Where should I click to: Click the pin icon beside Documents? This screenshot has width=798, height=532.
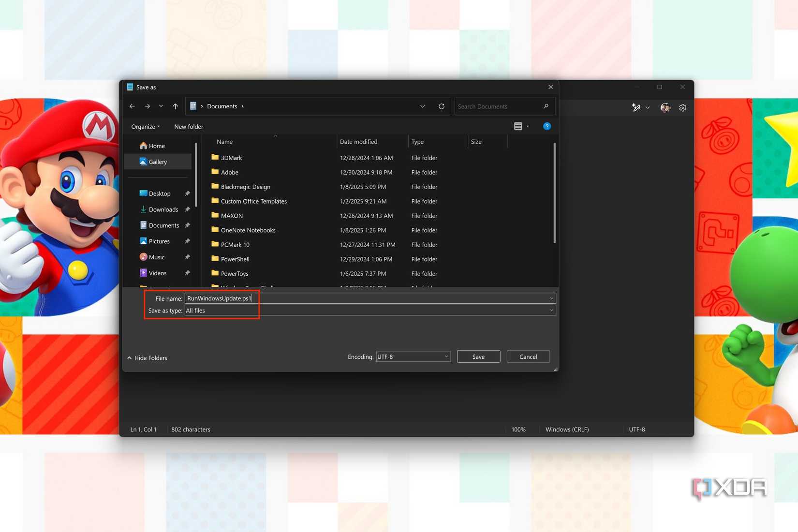[187, 225]
